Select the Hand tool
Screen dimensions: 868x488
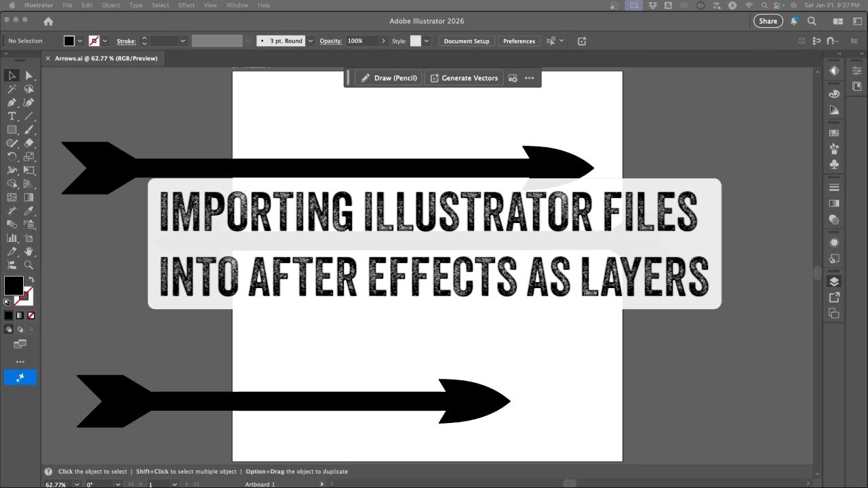click(x=29, y=251)
